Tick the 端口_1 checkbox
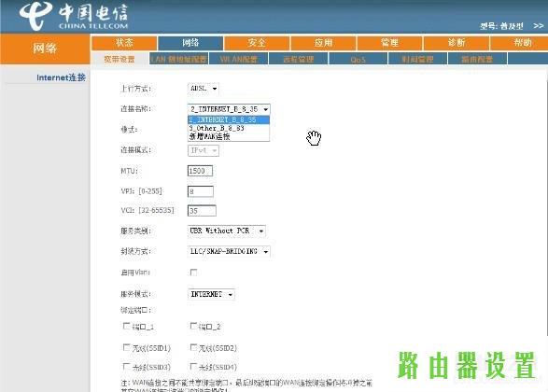The image size is (548, 392). 127,326
